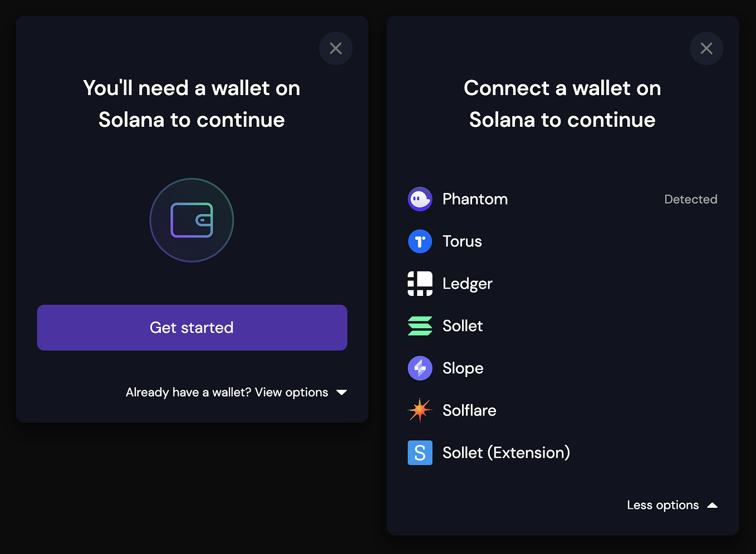756x554 pixels.
Task: Click the Solflare sunburst icon
Action: pos(420,410)
